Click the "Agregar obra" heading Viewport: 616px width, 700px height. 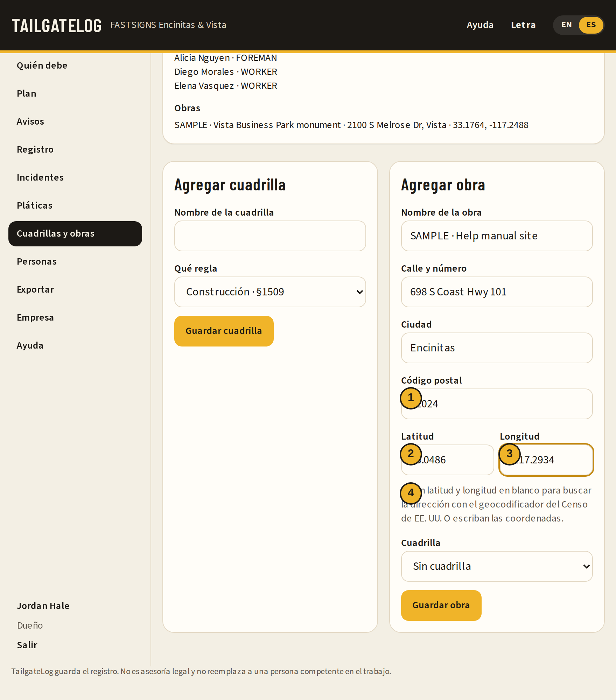[x=443, y=185]
